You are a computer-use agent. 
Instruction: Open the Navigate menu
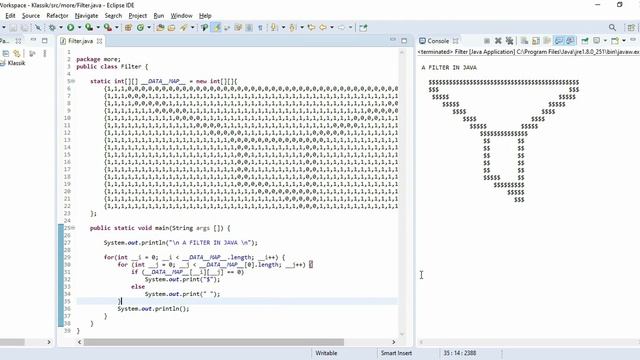86,16
